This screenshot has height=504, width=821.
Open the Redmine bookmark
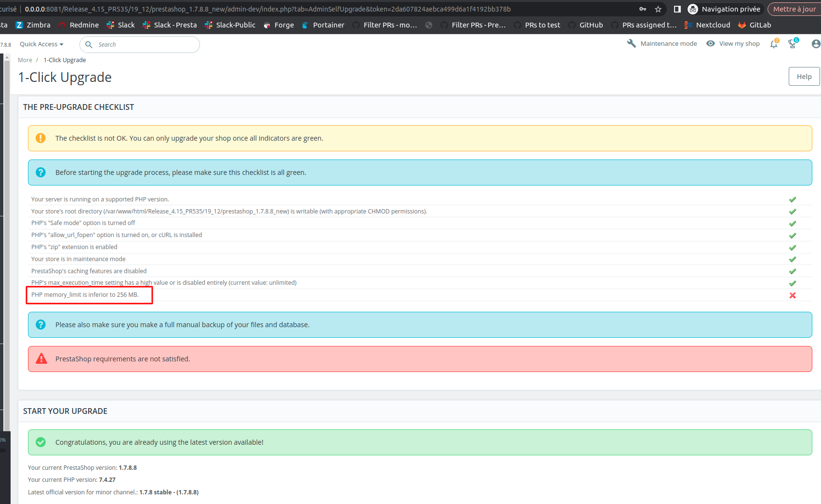[x=79, y=25]
